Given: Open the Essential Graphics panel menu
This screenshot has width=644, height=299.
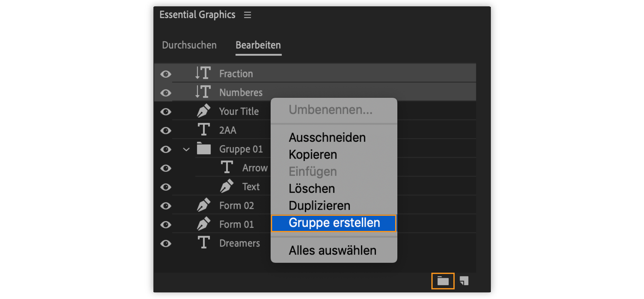Looking at the screenshot, I should [x=247, y=15].
